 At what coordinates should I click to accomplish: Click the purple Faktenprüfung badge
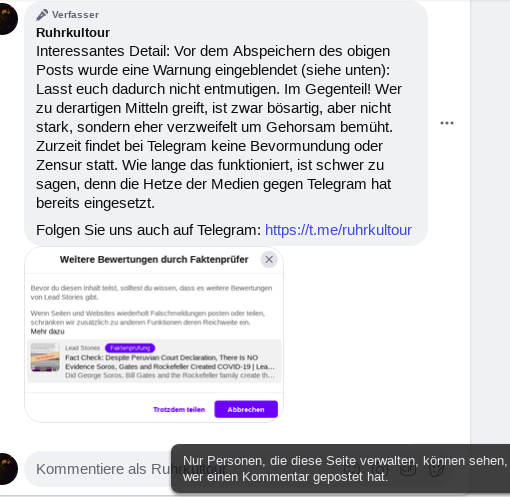tap(130, 348)
